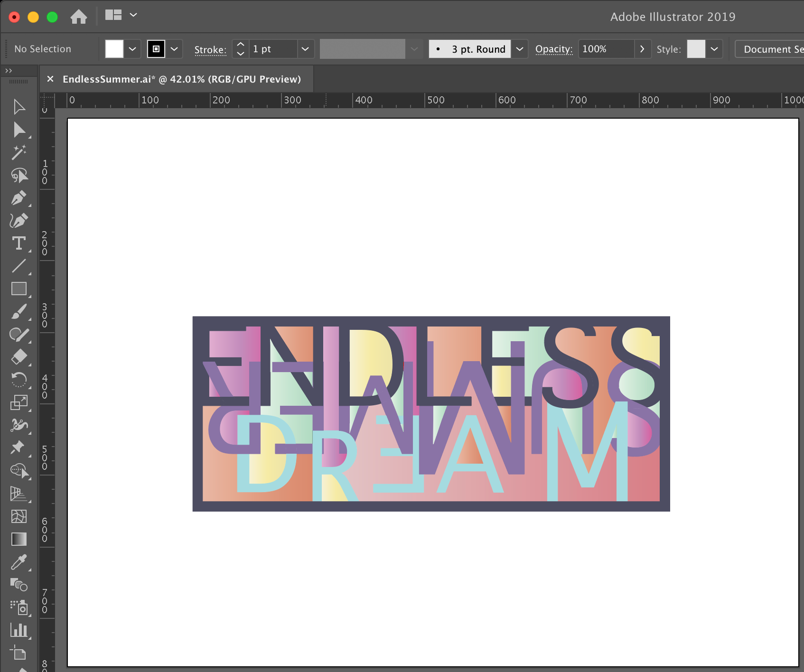Open the Arrange Documents layout icon
Screen dimensions: 804x672
[x=113, y=15]
